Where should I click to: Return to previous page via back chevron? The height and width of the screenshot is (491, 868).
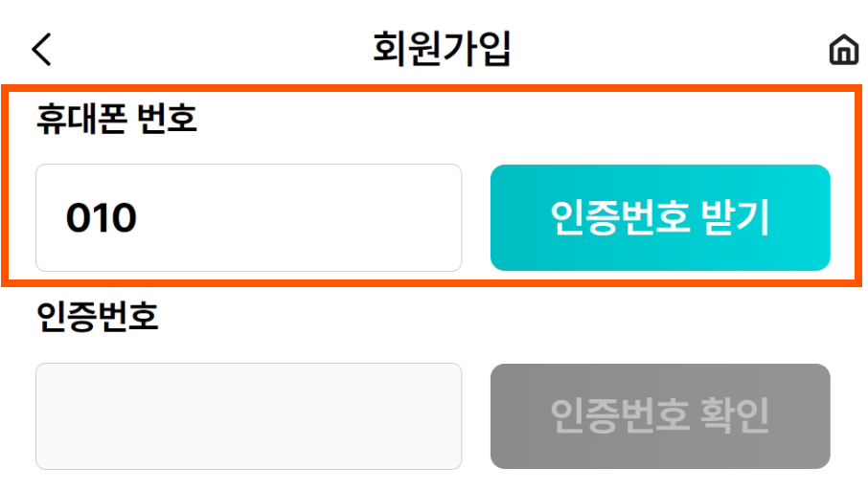(x=42, y=50)
